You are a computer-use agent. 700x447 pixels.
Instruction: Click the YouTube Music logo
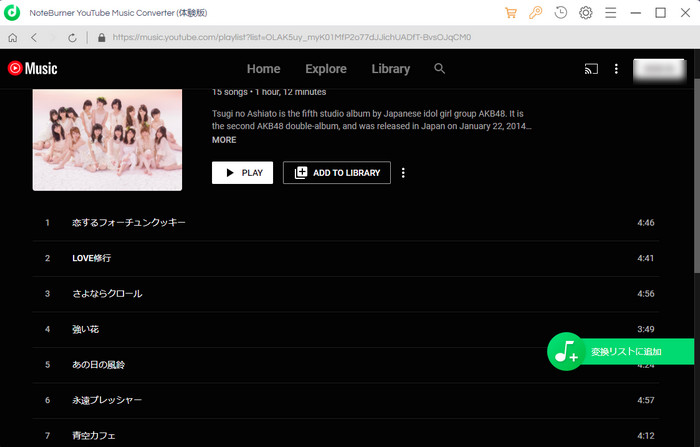[32, 68]
